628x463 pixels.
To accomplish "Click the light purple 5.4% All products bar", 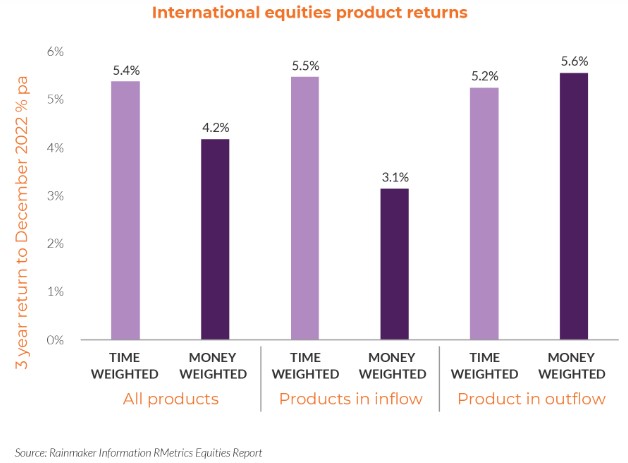I will (125, 210).
